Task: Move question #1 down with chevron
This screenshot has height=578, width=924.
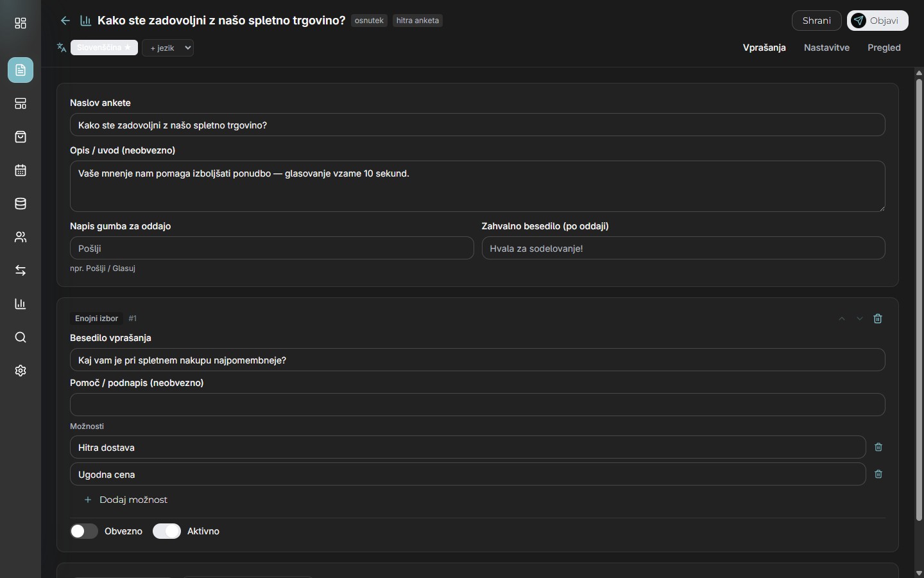Action: [860, 319]
